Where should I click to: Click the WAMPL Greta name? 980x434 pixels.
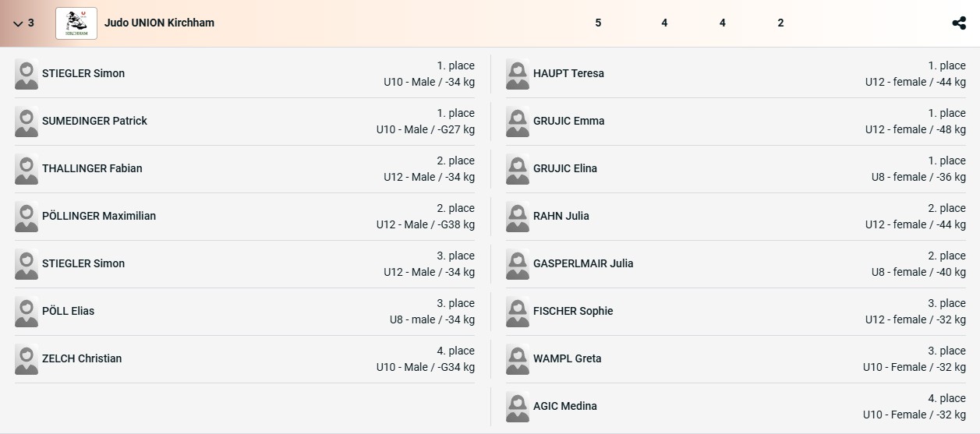click(568, 358)
